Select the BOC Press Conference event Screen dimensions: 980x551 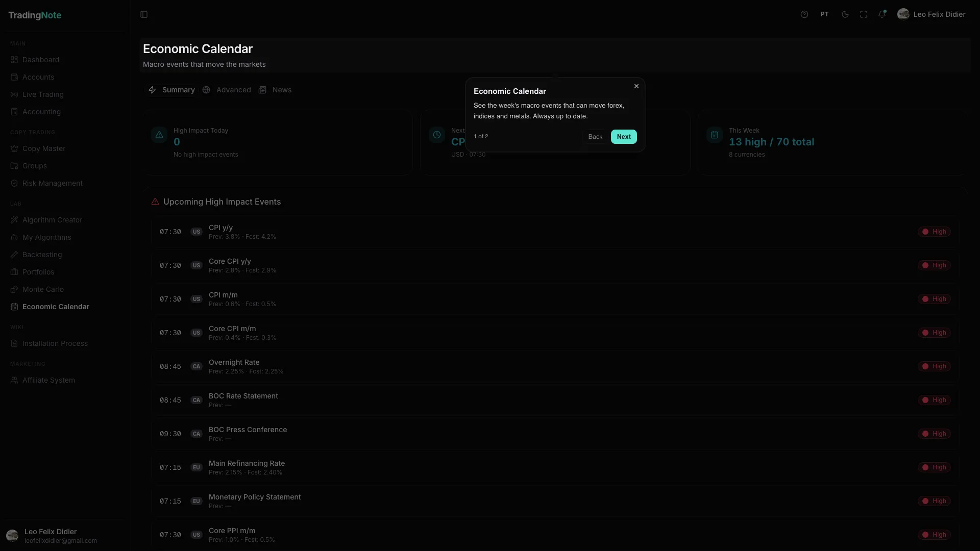point(555,434)
